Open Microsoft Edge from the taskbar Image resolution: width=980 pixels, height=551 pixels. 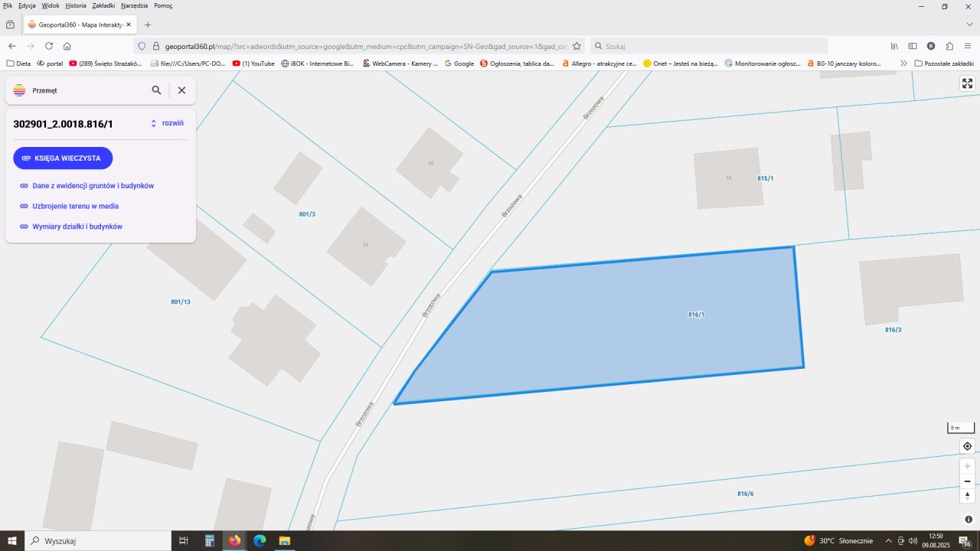pyautogui.click(x=260, y=541)
